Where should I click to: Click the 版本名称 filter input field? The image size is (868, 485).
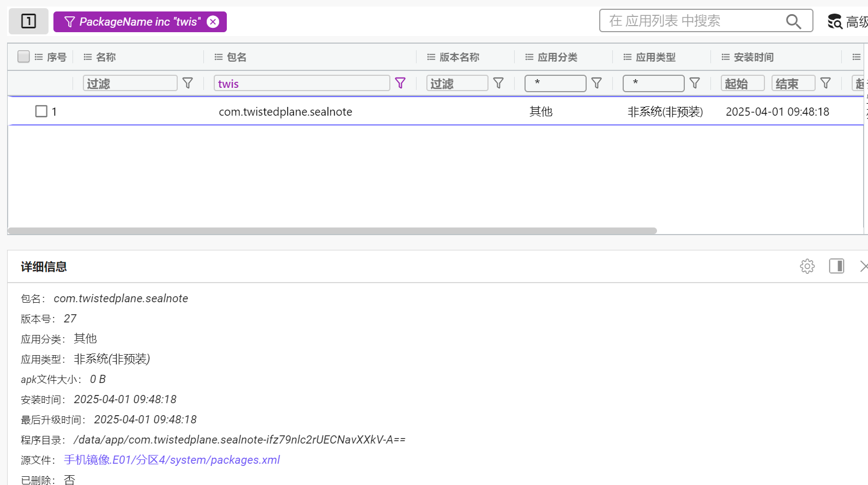(457, 83)
